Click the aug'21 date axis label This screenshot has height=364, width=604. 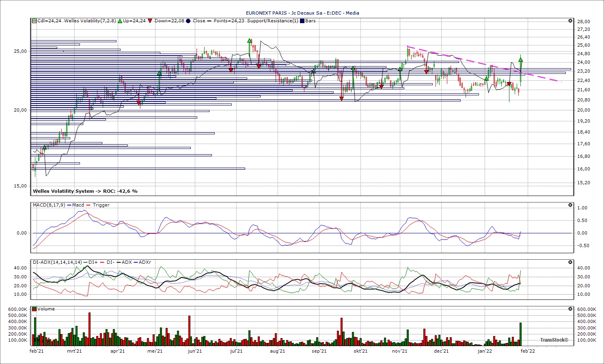[278, 351]
